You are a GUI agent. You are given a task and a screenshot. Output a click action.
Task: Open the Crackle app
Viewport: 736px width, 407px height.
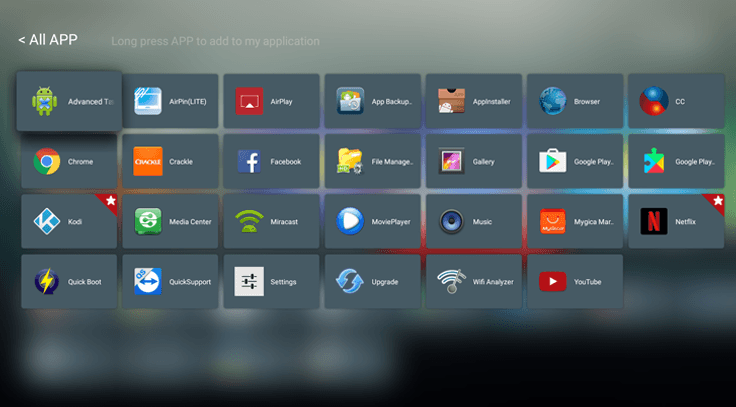pyautogui.click(x=170, y=161)
